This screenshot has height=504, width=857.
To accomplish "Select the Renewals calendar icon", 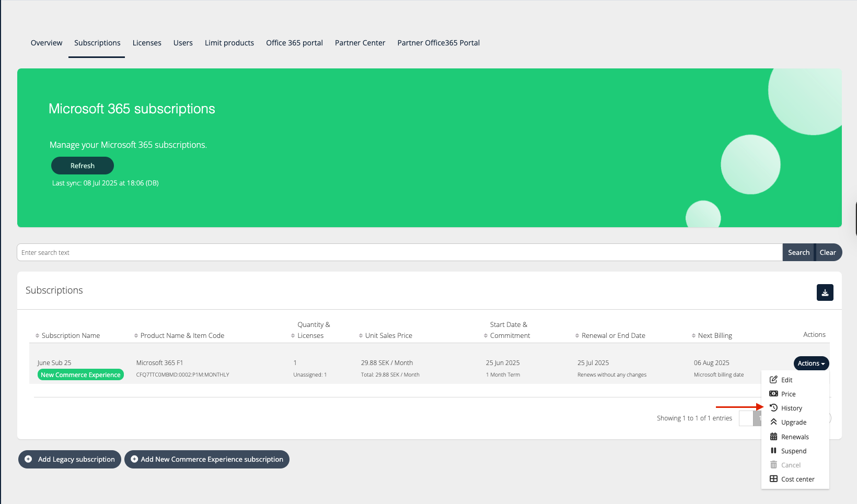I will [x=774, y=437].
